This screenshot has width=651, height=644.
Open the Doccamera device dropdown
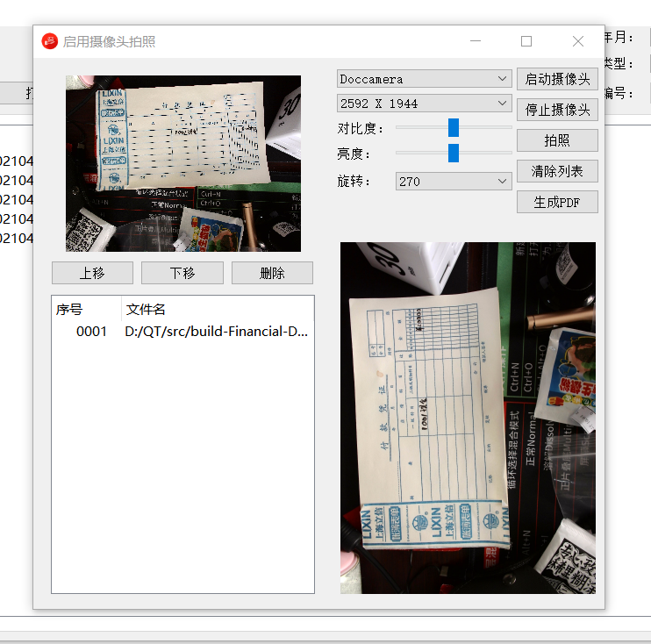(x=425, y=79)
